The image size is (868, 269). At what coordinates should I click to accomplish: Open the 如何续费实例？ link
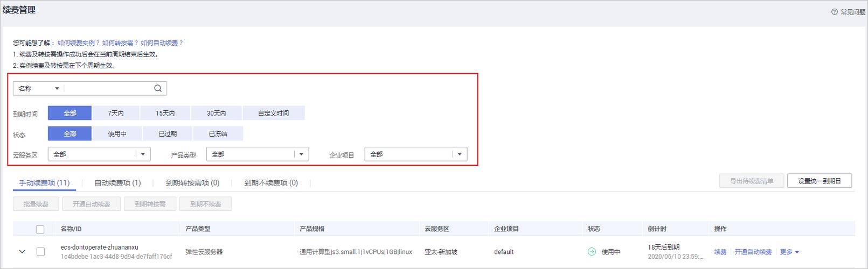click(x=79, y=43)
